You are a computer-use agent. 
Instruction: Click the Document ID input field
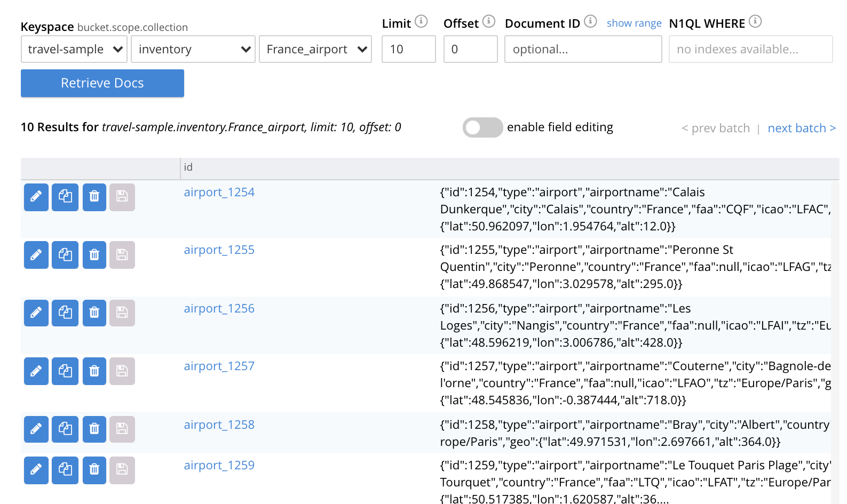pos(583,49)
